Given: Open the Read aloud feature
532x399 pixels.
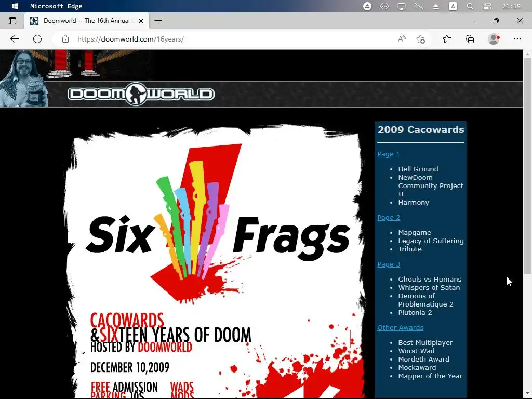Looking at the screenshot, I should coord(402,39).
